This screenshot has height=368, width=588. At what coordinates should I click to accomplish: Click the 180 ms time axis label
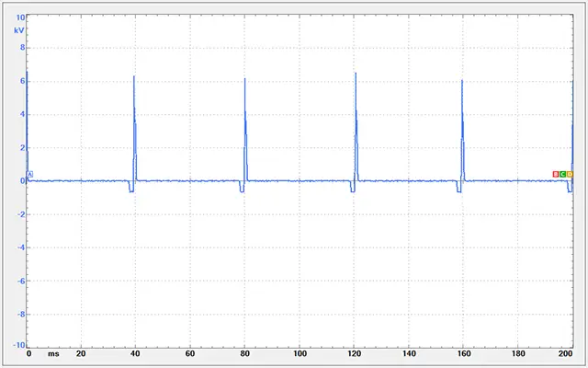click(518, 353)
